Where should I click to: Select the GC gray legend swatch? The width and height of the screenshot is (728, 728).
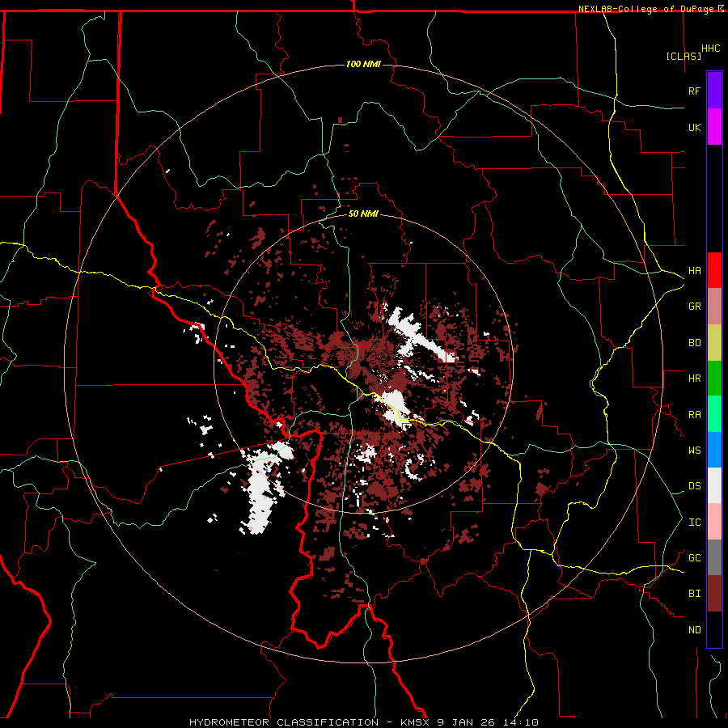(x=714, y=557)
